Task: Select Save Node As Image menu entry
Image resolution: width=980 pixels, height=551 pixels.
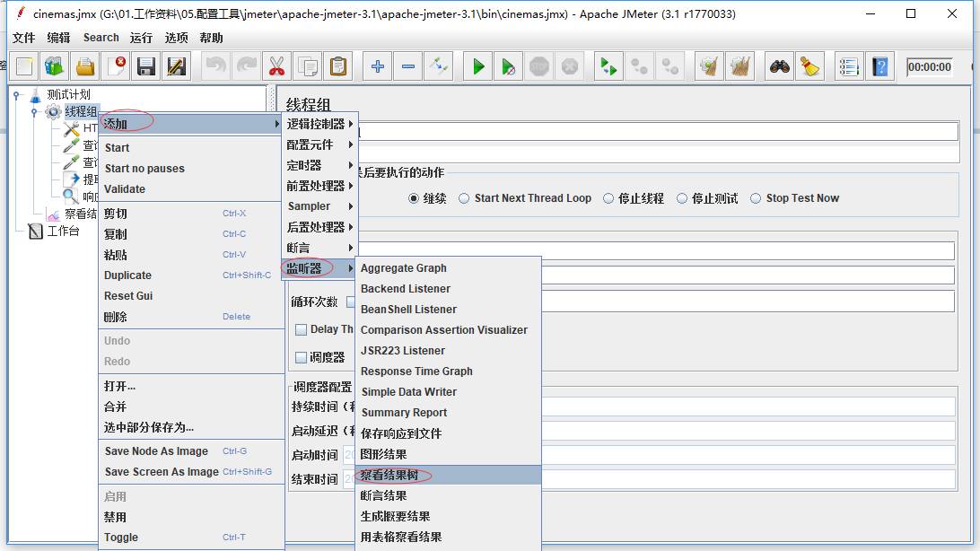Action: click(191, 451)
